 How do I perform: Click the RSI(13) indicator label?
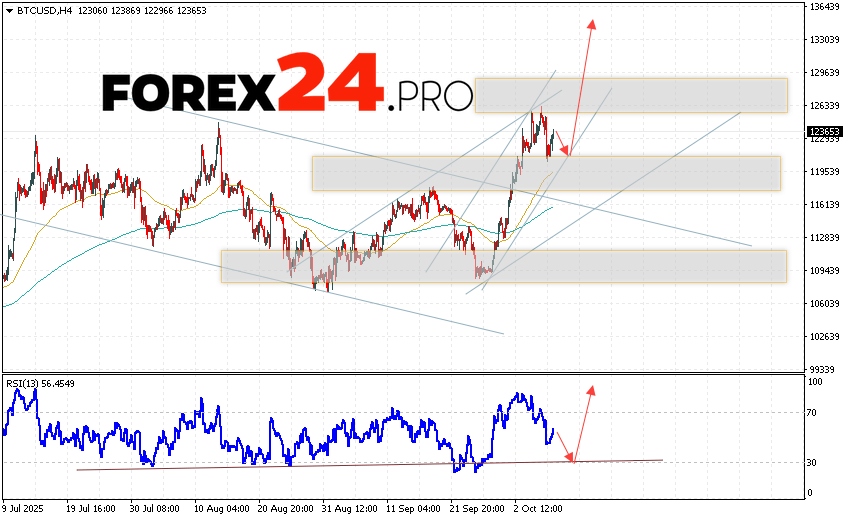tap(26, 383)
